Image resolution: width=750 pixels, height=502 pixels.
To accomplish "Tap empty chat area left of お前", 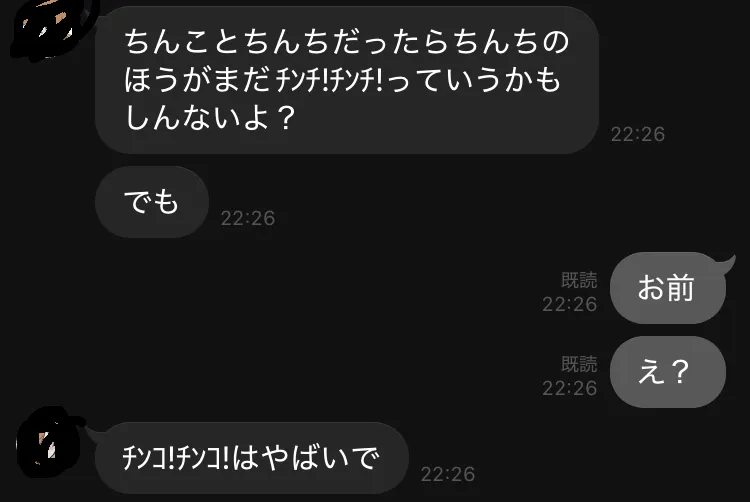I will (x=287, y=288).
